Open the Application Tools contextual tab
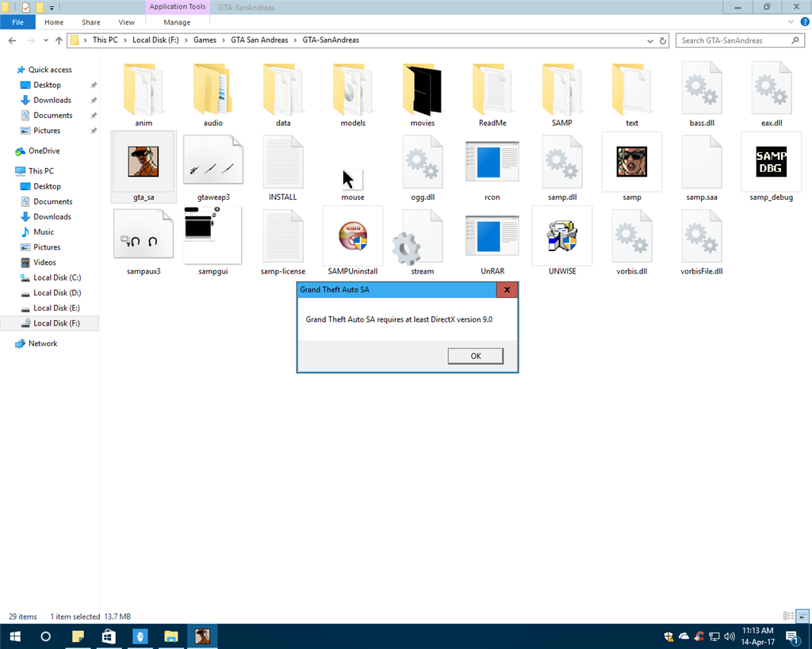Screen dimensions: 812x649 point(177,6)
